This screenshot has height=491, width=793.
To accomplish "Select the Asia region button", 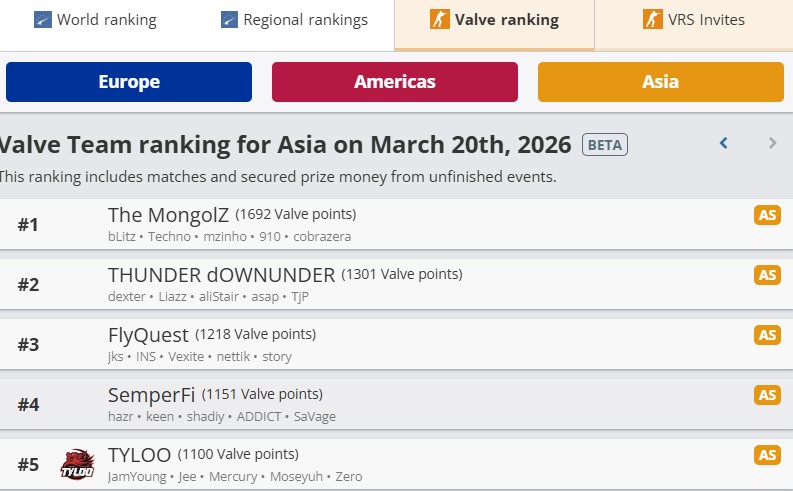I will (x=661, y=82).
